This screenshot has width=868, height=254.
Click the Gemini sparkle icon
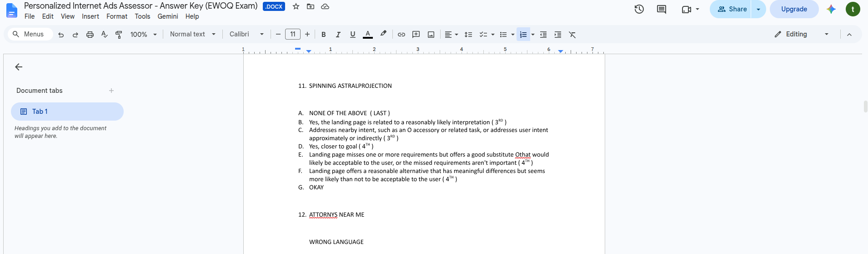pos(831,9)
